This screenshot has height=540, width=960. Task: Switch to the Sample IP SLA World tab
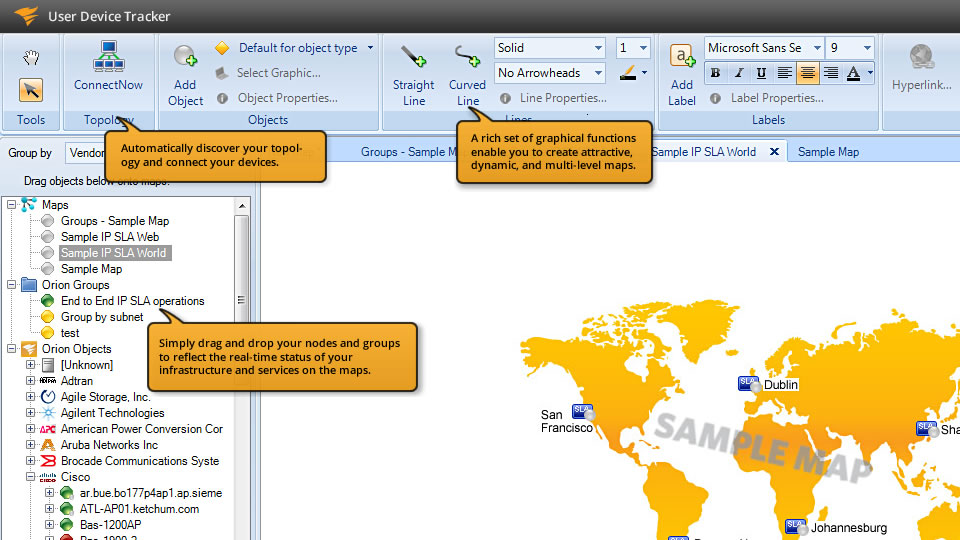[704, 152]
